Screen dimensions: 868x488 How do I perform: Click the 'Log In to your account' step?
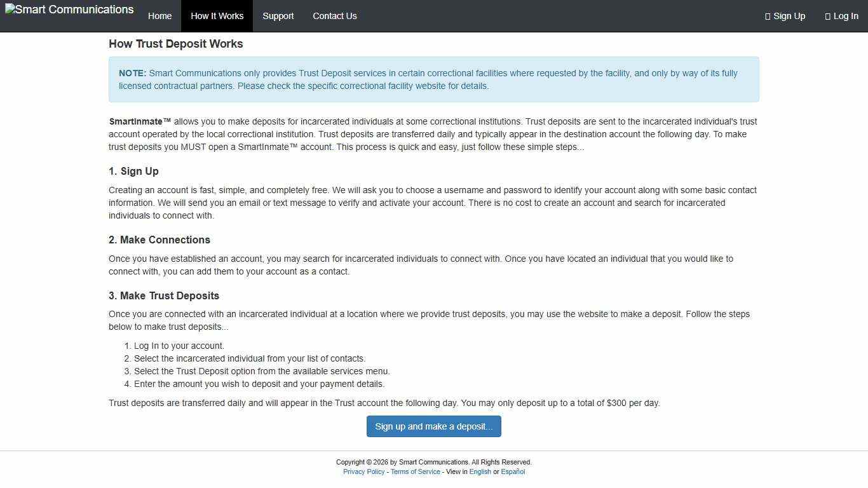(179, 346)
